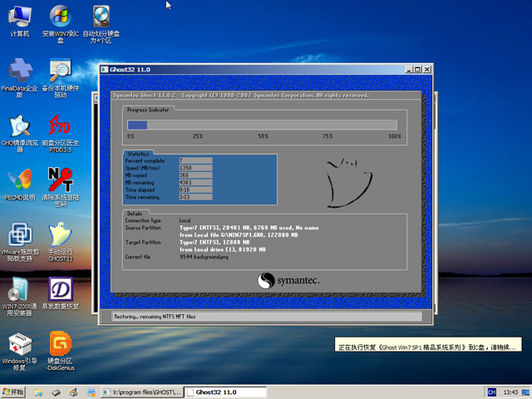Click the Ghost32 11.0 window title bar
The height and width of the screenshot is (399, 532).
point(249,69)
